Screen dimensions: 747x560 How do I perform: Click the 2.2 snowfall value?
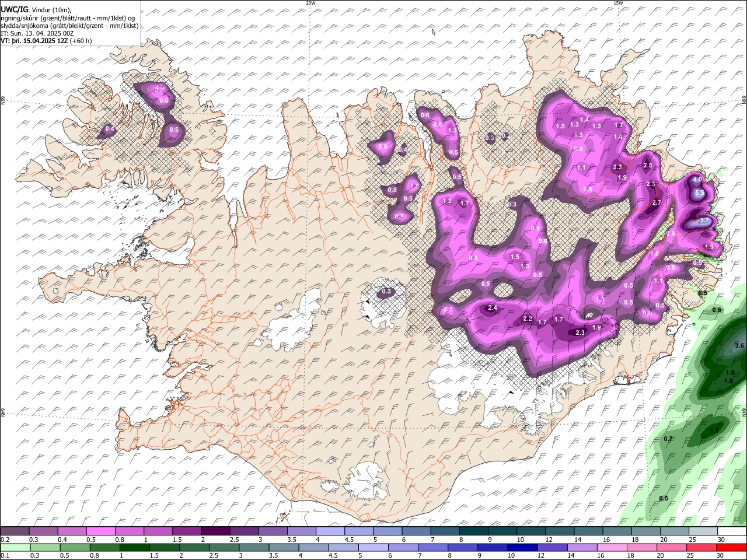(528, 318)
